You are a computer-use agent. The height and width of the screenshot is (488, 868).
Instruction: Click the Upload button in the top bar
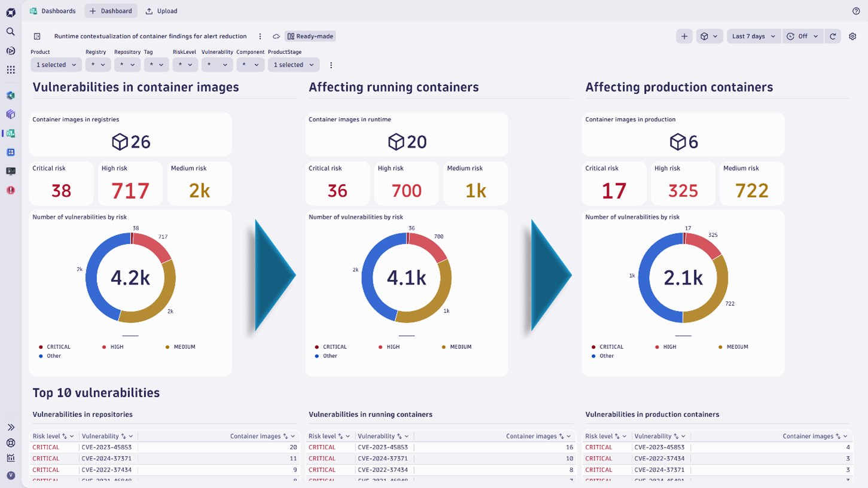161,11
